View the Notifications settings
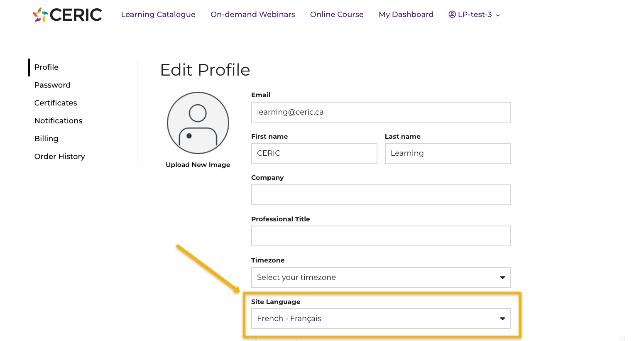 point(58,121)
